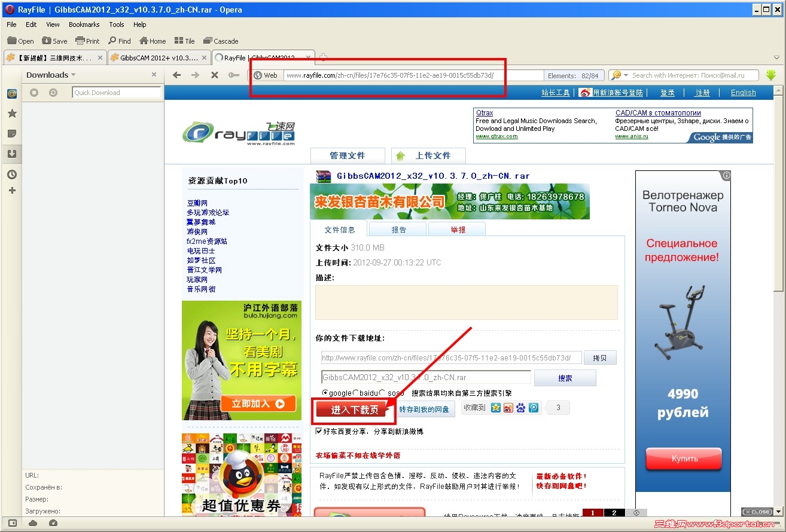Share to QQ Zone star icon
This screenshot has height=532, width=786.
click(x=495, y=408)
